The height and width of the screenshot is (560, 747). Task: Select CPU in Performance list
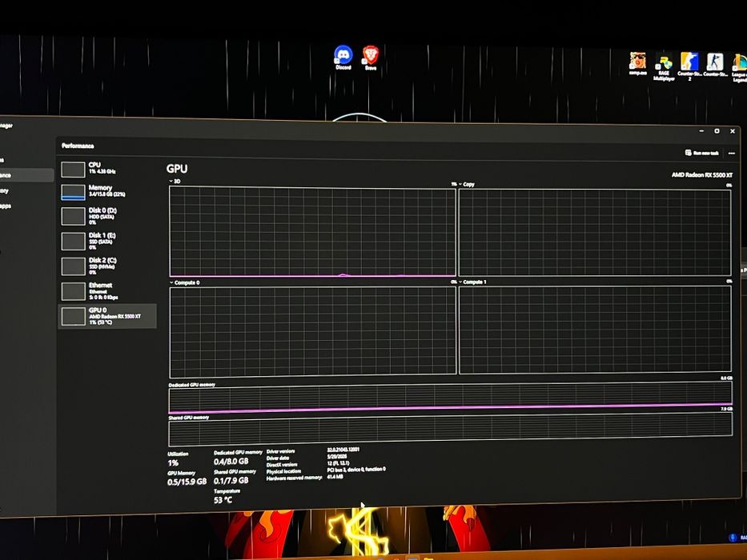click(x=107, y=169)
